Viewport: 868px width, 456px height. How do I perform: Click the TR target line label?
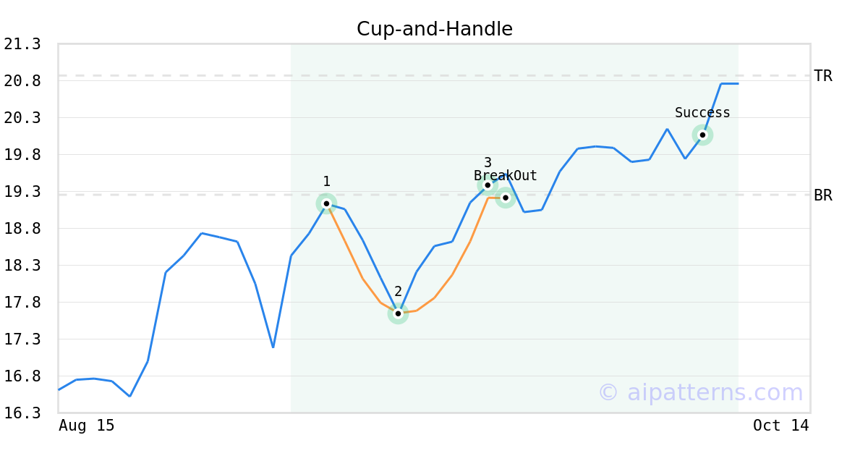(x=823, y=76)
